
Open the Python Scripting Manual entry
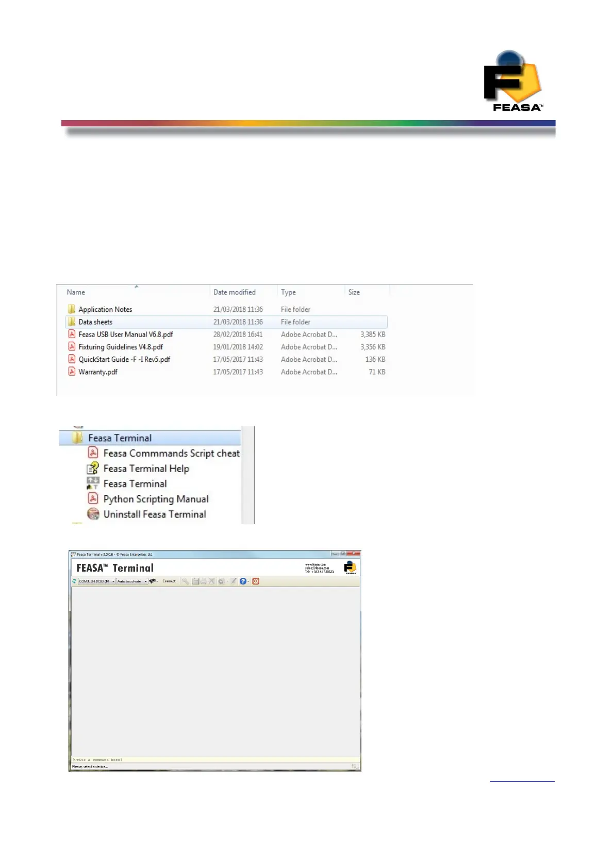156,499
